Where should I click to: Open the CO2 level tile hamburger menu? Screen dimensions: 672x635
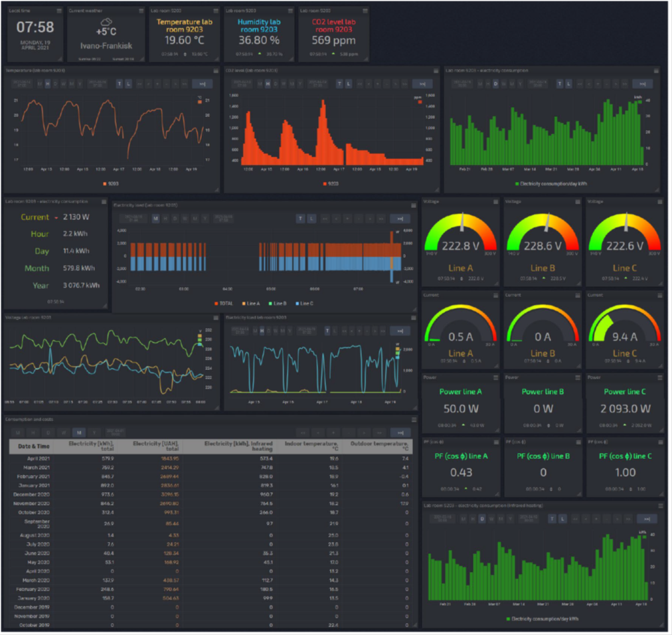tap(365, 11)
